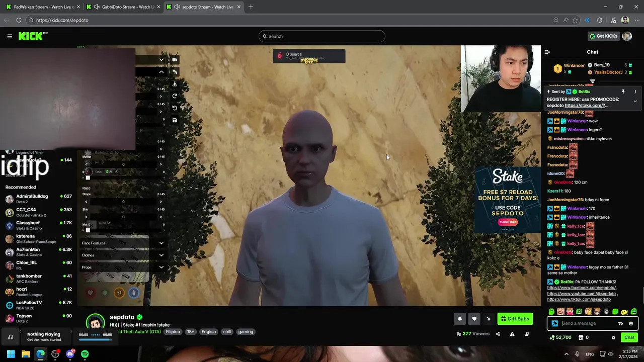Image resolution: width=644 pixels, height=362 pixels.
Task: Select Winlancer on gift leaderboard
Action: tap(574, 65)
